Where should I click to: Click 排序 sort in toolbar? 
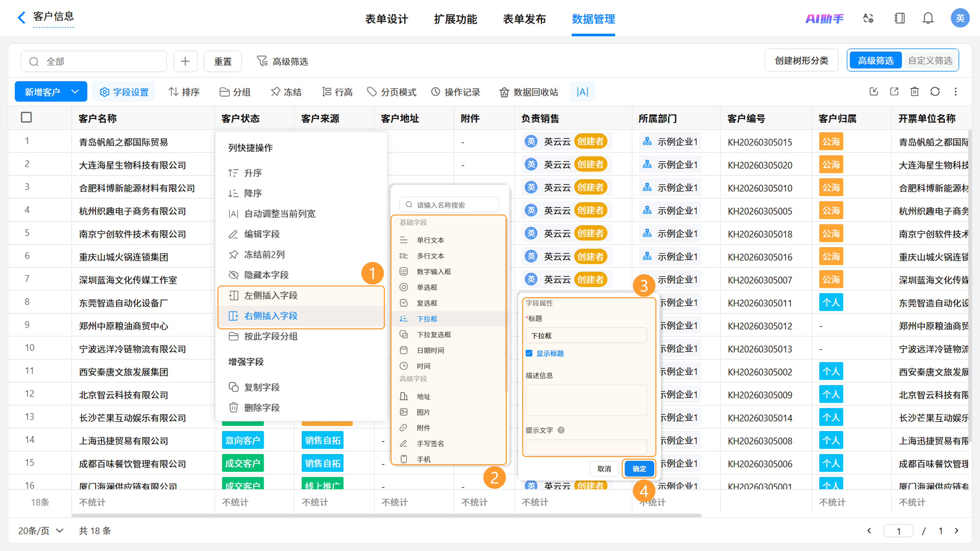coord(184,92)
